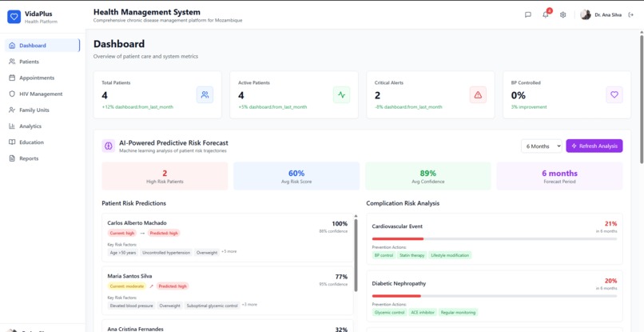This screenshot has width=644, height=332.
Task: Click the Refresh Analysis button
Action: point(594,146)
